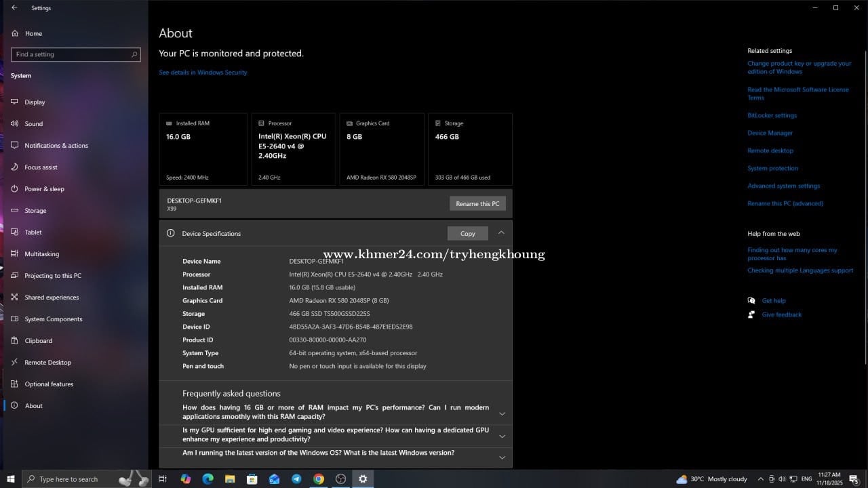
Task: Expand the GPU high end gaming question
Action: (502, 436)
